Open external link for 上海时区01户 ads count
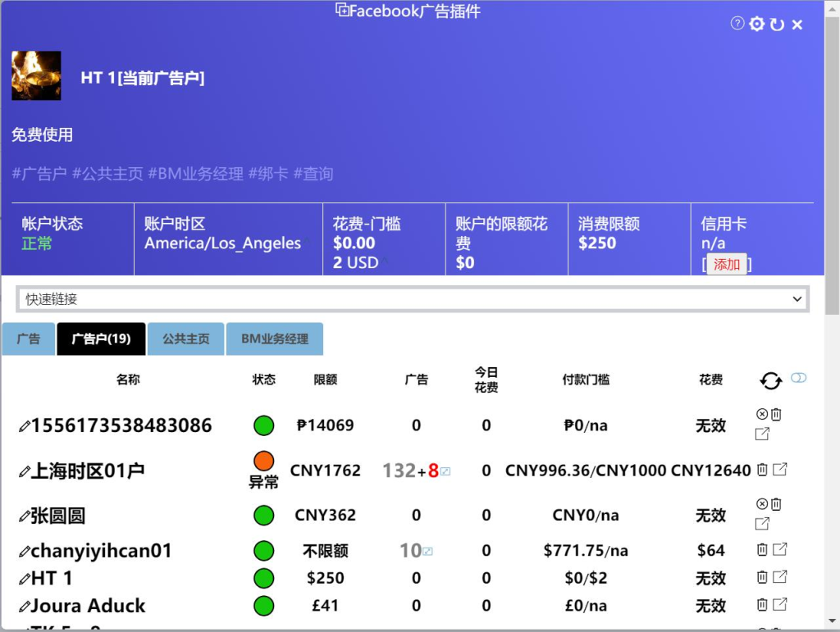 (445, 471)
